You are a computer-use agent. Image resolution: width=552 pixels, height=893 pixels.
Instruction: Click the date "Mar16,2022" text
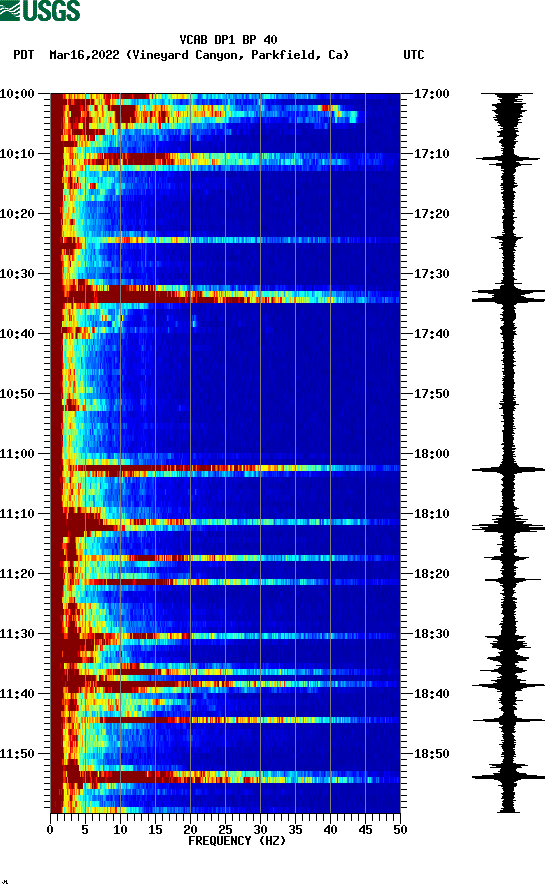(x=84, y=55)
